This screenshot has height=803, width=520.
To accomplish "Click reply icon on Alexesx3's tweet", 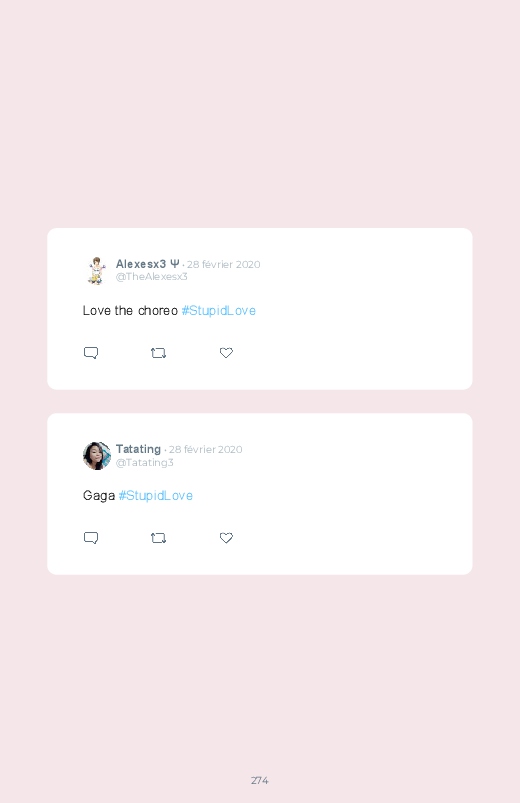I will point(91,353).
